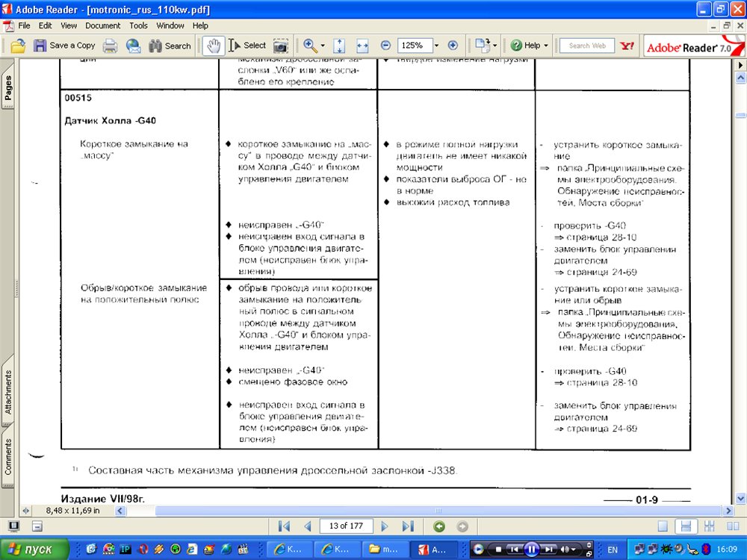Pause playback in the media player toolbar
Viewport: 747px width, 560px height.
click(x=531, y=550)
